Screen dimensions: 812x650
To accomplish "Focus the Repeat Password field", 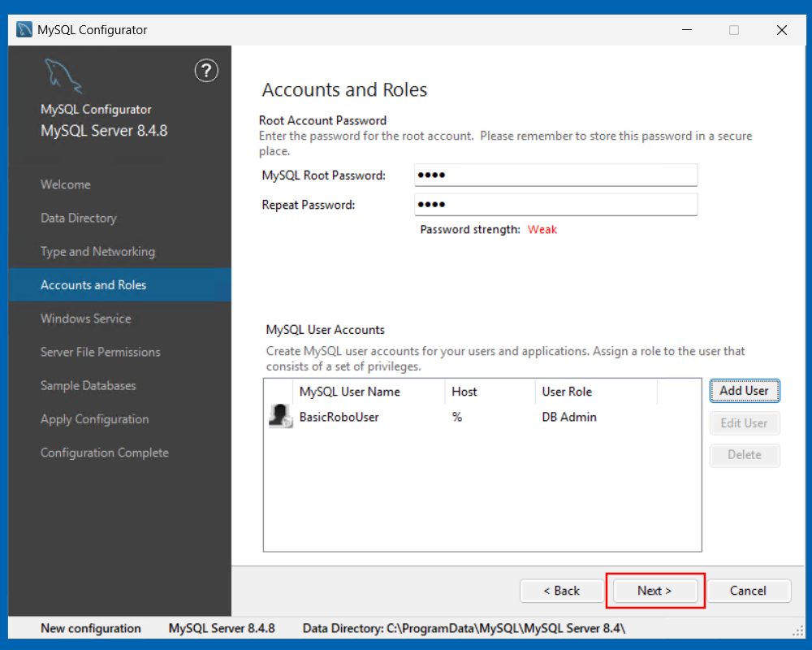I will point(555,205).
